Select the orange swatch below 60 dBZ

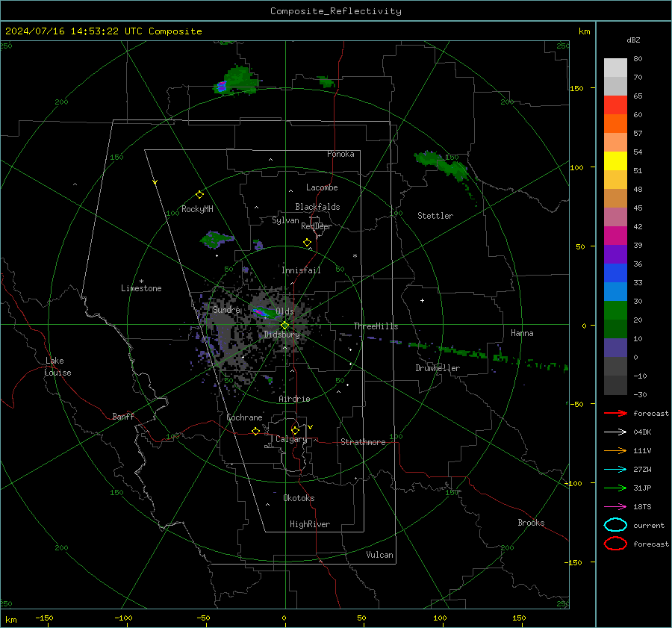(615, 123)
